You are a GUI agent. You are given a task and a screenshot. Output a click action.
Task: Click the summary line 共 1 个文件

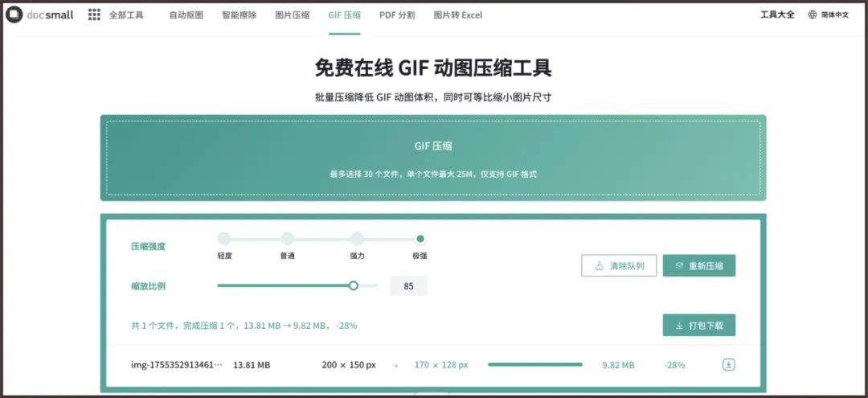[x=244, y=326]
